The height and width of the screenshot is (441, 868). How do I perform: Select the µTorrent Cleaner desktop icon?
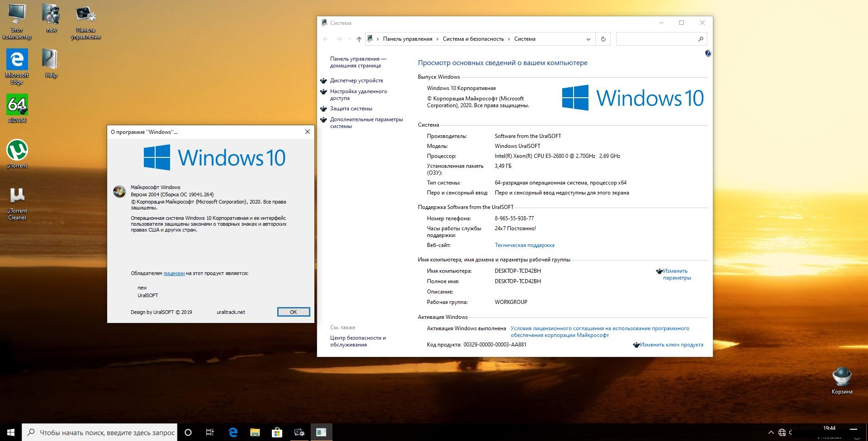pos(17,202)
